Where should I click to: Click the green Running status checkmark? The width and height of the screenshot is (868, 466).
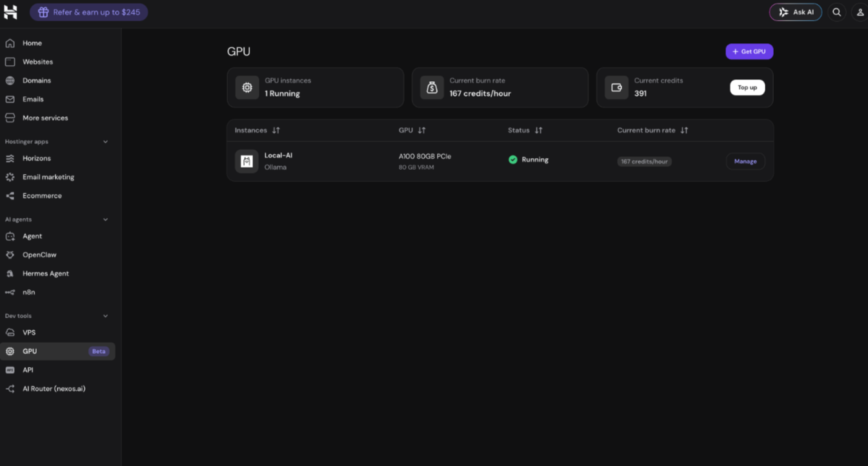click(x=513, y=159)
